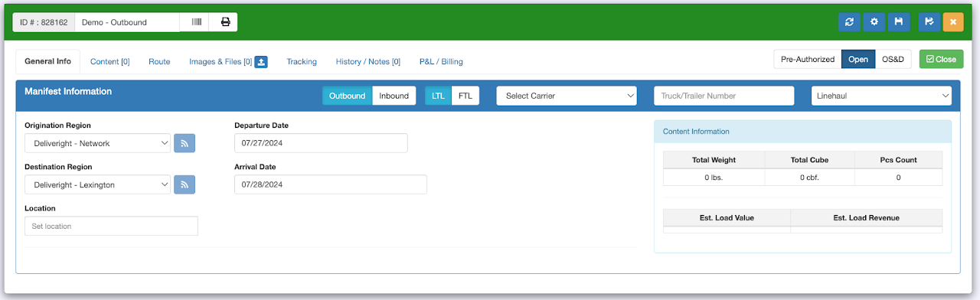
Task: Set manifest direction to Outbound
Action: pos(347,96)
